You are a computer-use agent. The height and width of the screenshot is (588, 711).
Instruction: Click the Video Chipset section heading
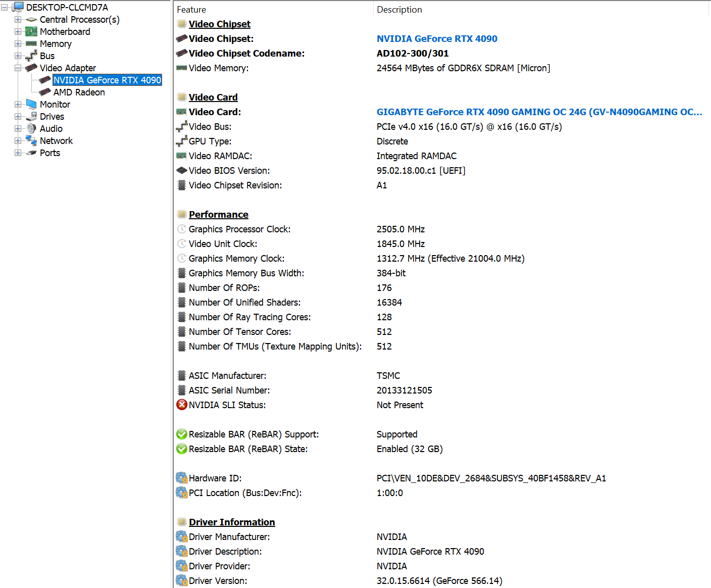220,24
